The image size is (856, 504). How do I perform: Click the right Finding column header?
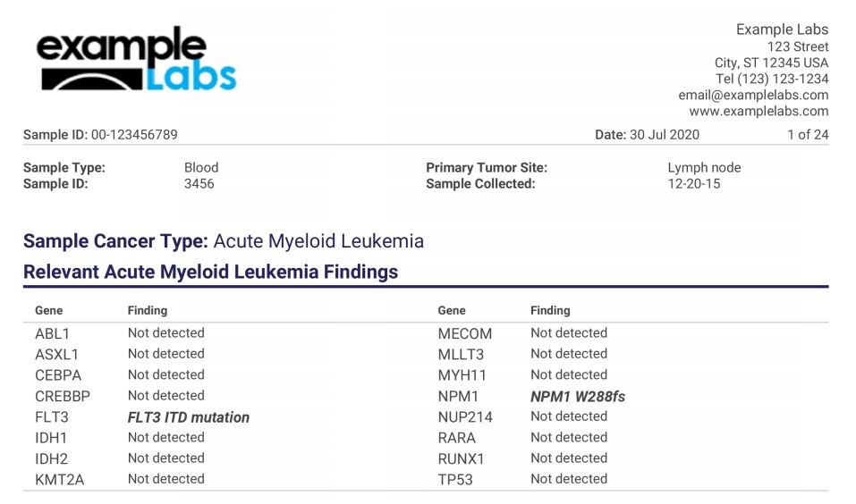(550, 311)
